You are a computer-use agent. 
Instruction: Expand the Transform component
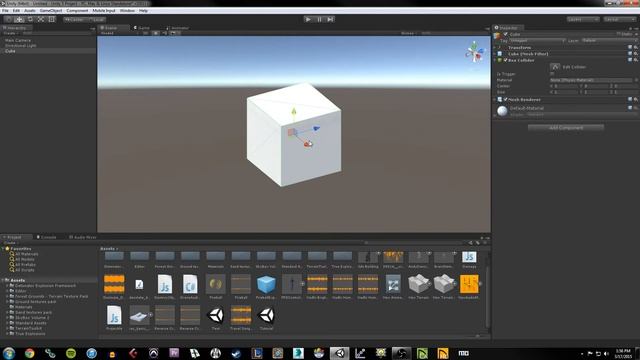(495, 48)
